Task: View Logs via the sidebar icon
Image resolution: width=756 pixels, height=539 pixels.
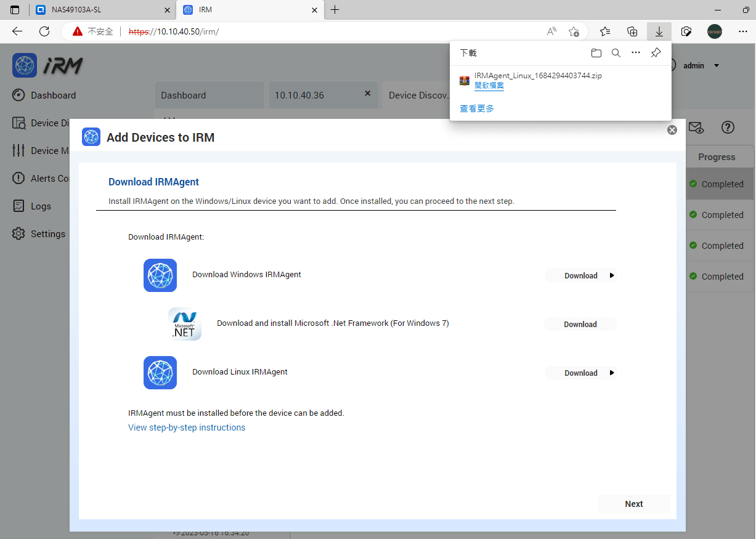Action: pyautogui.click(x=19, y=206)
